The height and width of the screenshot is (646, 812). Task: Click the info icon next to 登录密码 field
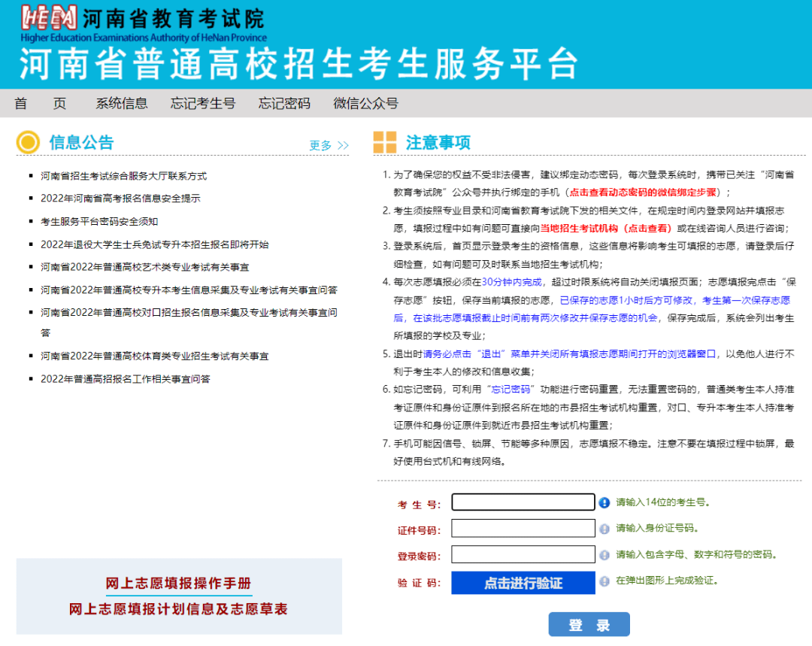coord(605,555)
